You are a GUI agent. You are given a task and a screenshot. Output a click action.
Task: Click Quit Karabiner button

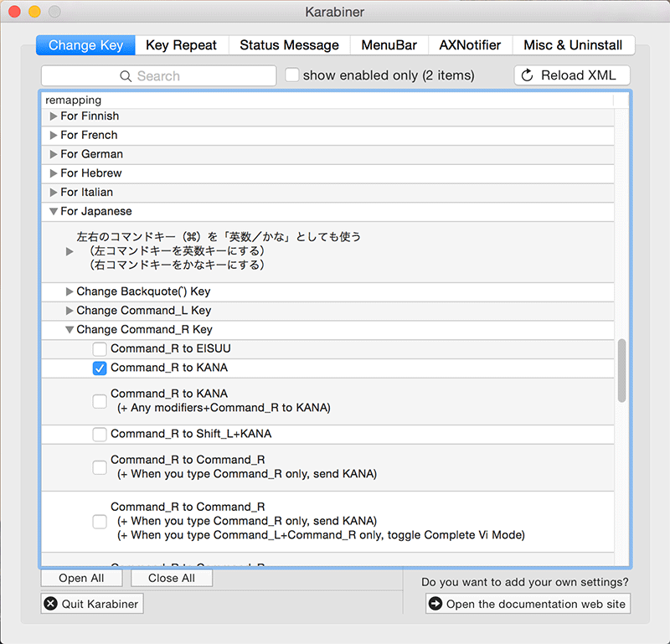coord(92,604)
